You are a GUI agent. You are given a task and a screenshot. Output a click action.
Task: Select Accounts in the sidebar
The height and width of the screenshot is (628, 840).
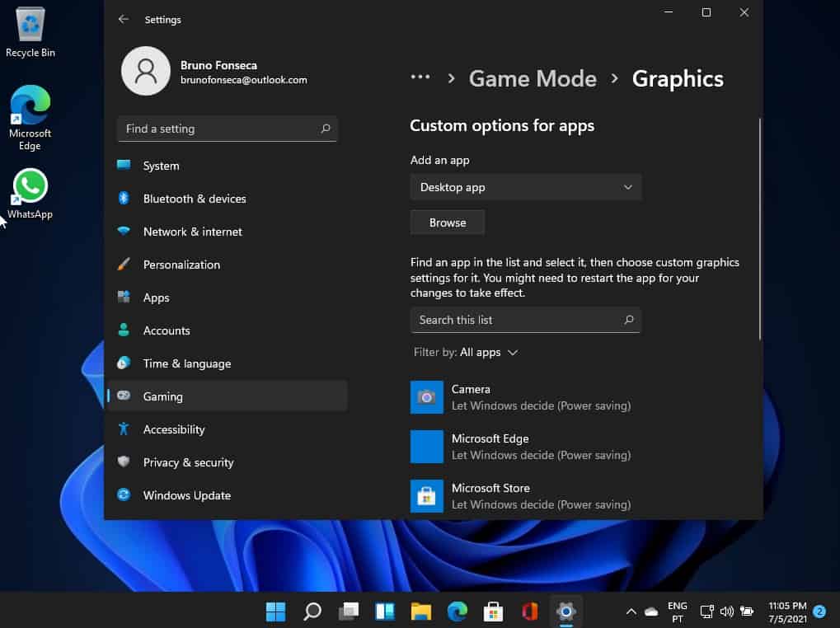click(228, 330)
